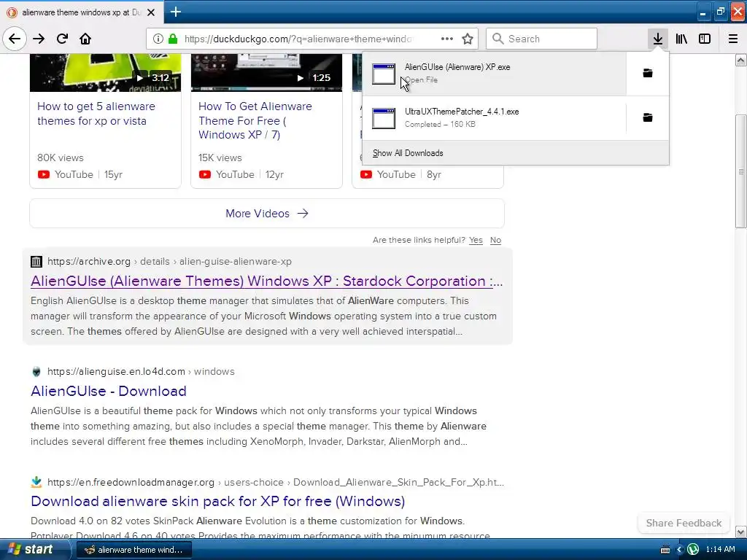This screenshot has height=560, width=747.
Task: Click the green secure connection padlock
Action: [x=173, y=39]
